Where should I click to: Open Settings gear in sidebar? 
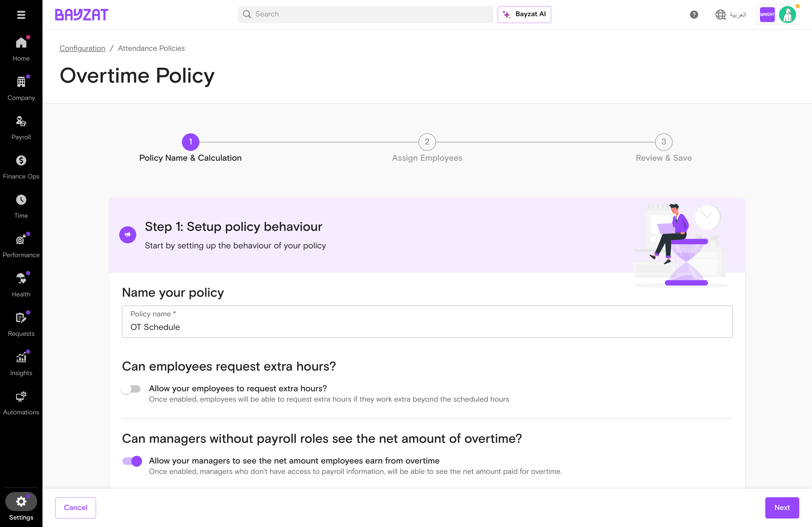pos(21,502)
